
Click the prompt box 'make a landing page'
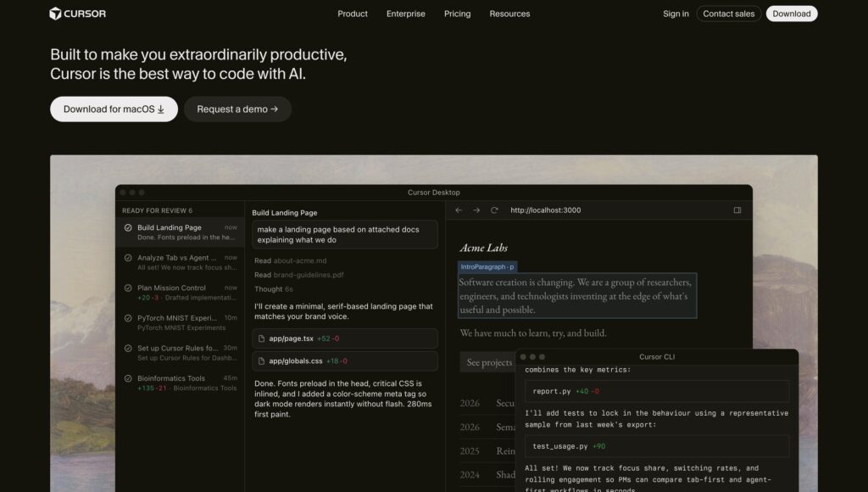tap(345, 234)
